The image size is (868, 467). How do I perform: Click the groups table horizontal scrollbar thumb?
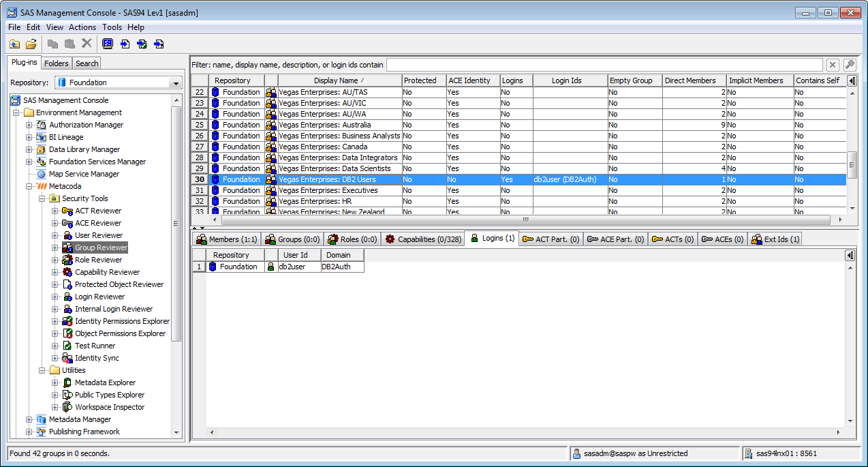click(x=526, y=220)
